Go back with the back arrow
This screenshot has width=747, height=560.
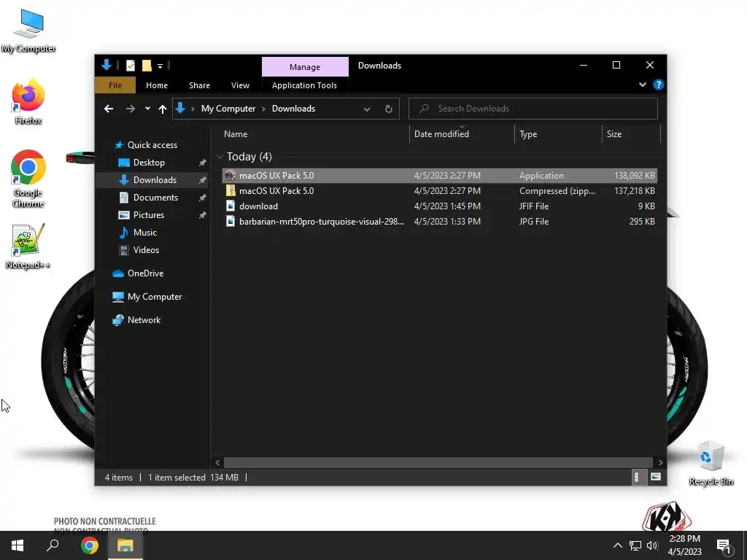109,109
